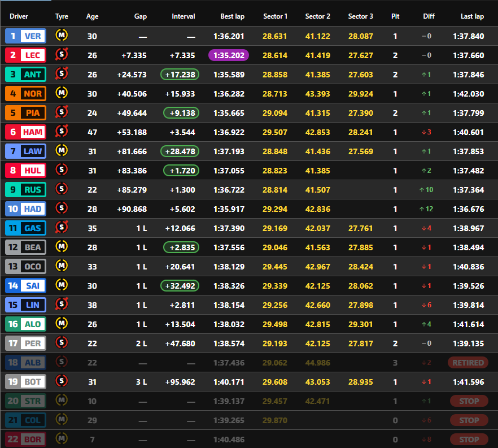Viewport: 498px width, 448px height.
Task: Click RUS's position gain of 10
Action: [x=426, y=190]
